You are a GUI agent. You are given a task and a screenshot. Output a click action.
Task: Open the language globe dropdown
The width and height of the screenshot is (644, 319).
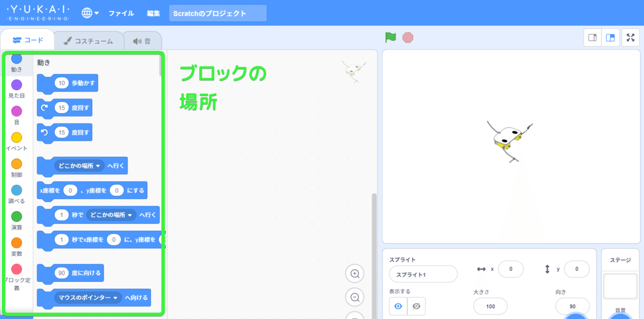pyautogui.click(x=87, y=13)
